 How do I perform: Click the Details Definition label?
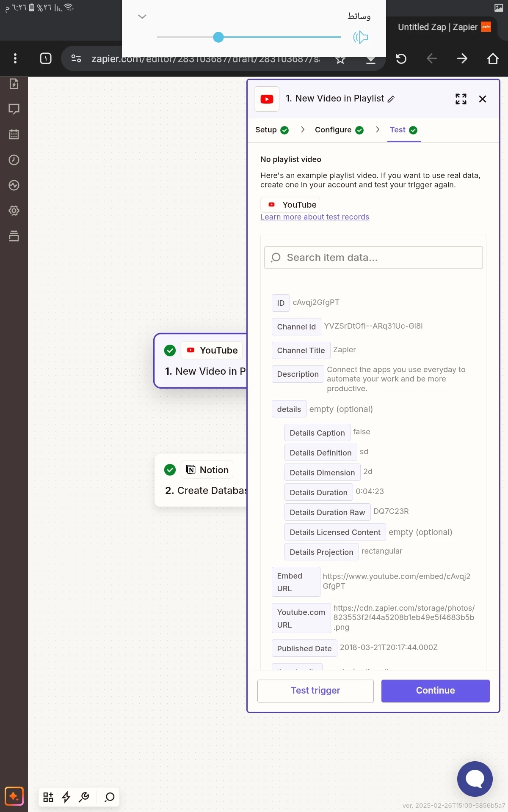click(x=320, y=453)
